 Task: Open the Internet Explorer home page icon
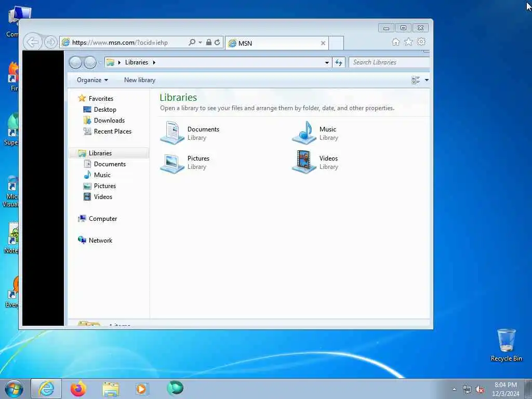(x=395, y=42)
